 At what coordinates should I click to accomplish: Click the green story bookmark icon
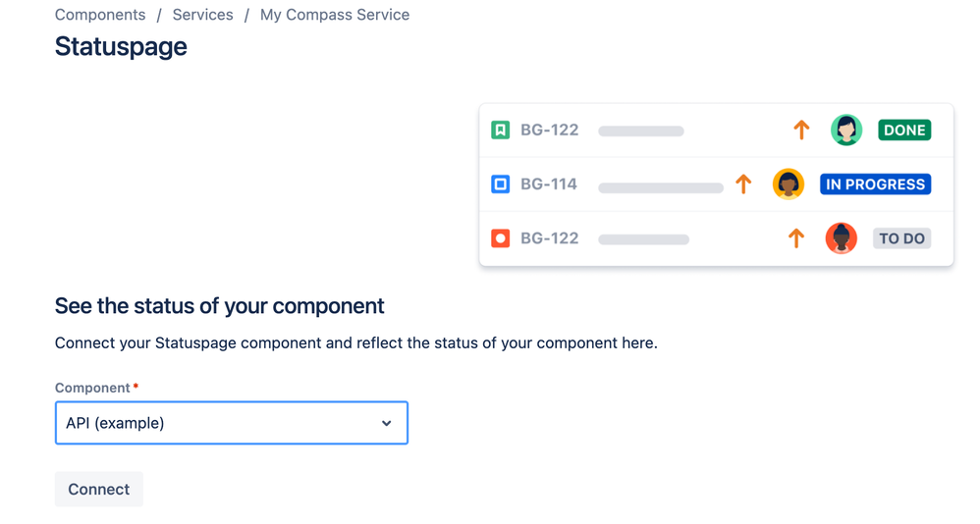click(x=500, y=130)
